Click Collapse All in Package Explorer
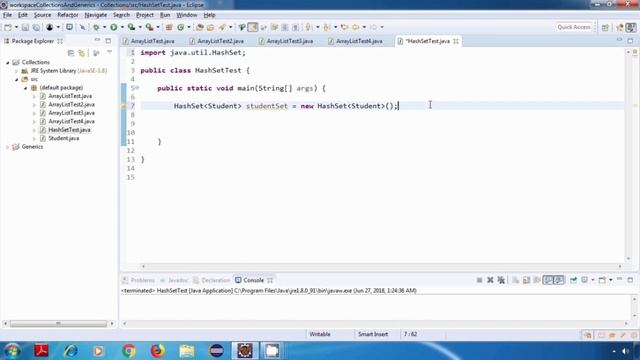The image size is (640, 360). [x=71, y=53]
